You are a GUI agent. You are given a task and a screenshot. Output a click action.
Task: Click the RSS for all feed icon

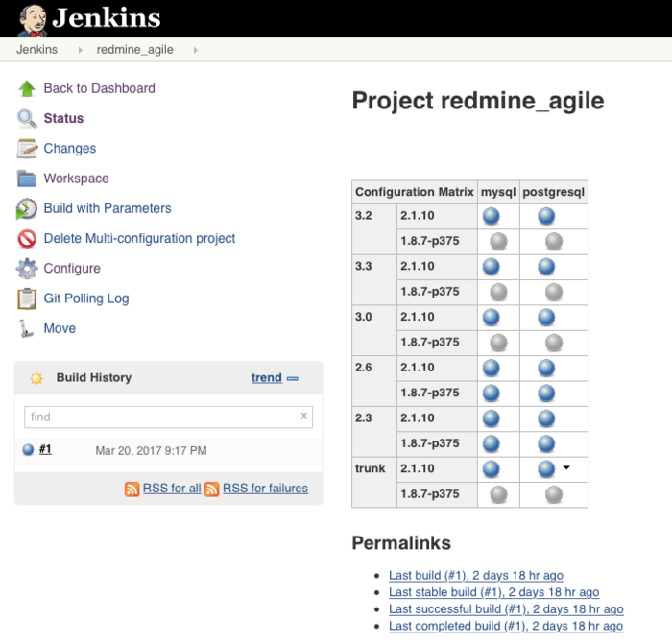(x=132, y=489)
